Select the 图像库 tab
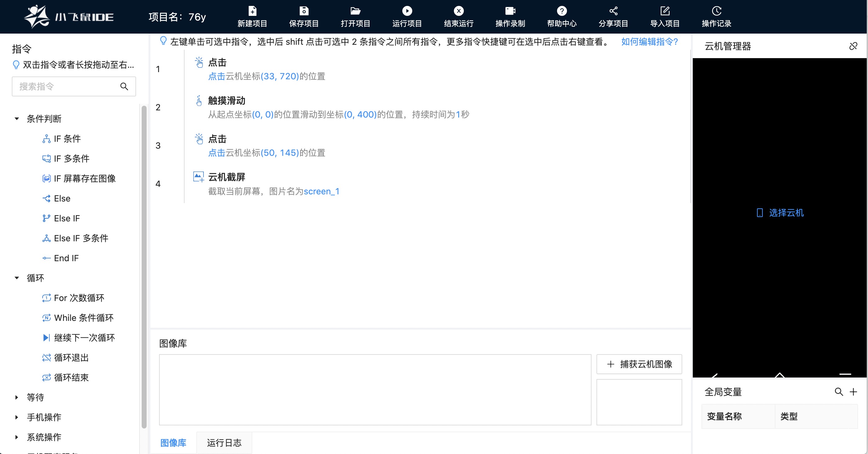 coord(173,442)
